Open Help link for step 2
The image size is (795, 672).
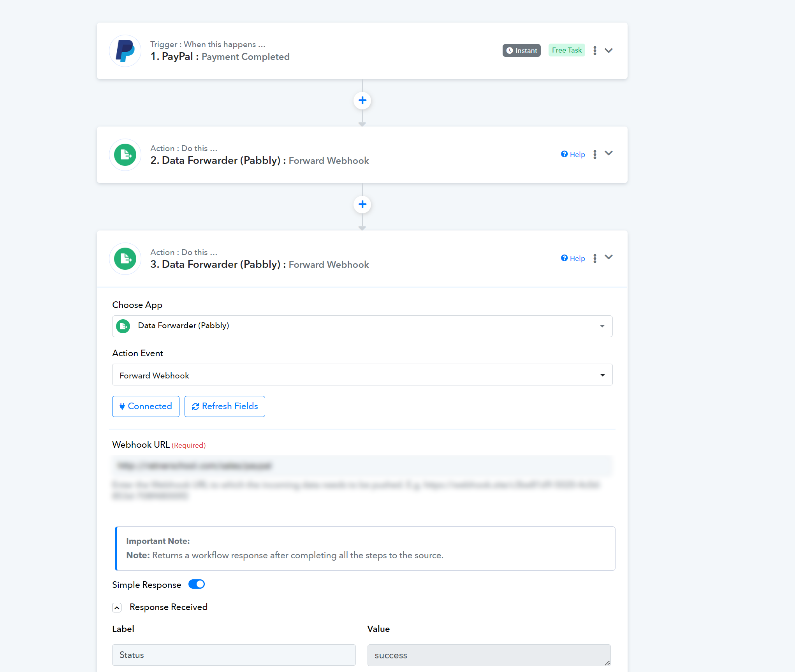pyautogui.click(x=573, y=155)
